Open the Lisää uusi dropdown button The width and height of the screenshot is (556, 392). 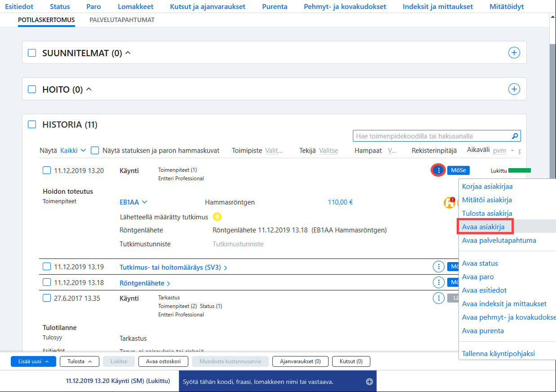[x=33, y=361]
